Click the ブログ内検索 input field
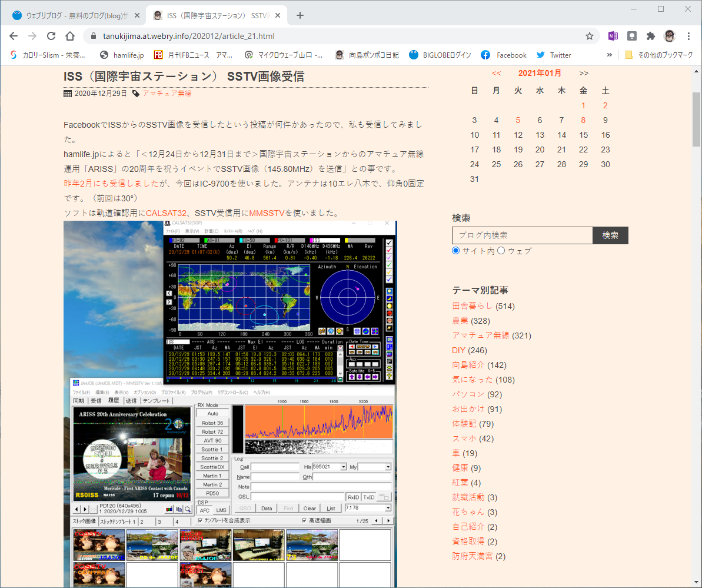702x588 pixels. point(523,235)
